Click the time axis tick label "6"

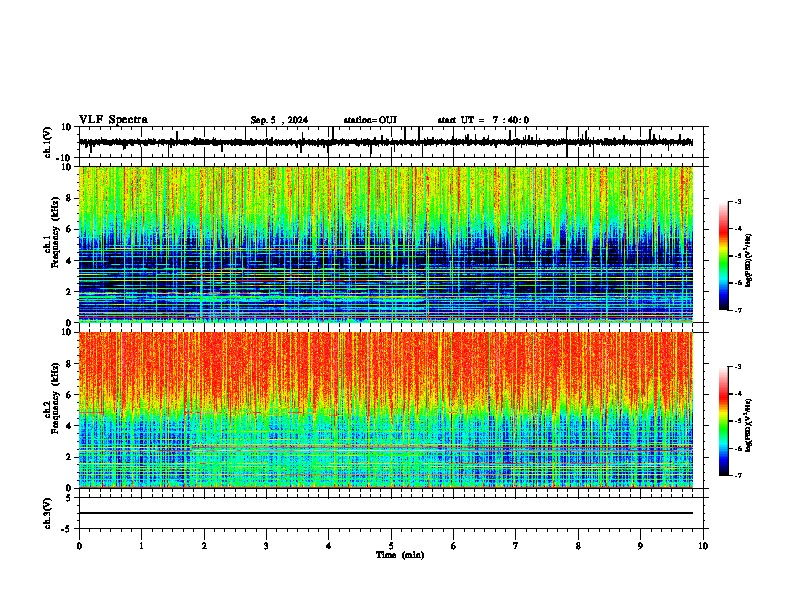[x=453, y=546]
